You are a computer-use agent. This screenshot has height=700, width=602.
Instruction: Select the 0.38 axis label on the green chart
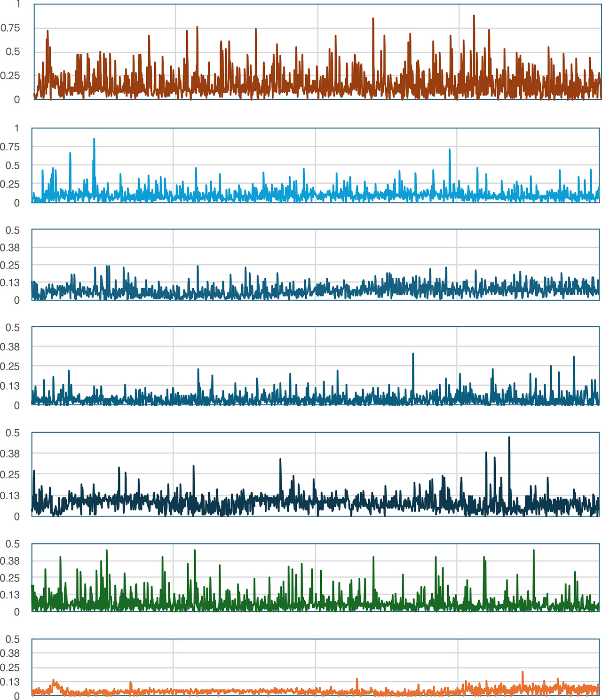pos(10,561)
